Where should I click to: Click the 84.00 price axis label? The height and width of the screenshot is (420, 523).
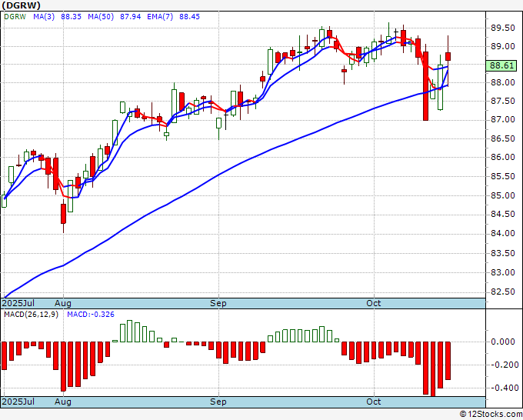point(503,234)
